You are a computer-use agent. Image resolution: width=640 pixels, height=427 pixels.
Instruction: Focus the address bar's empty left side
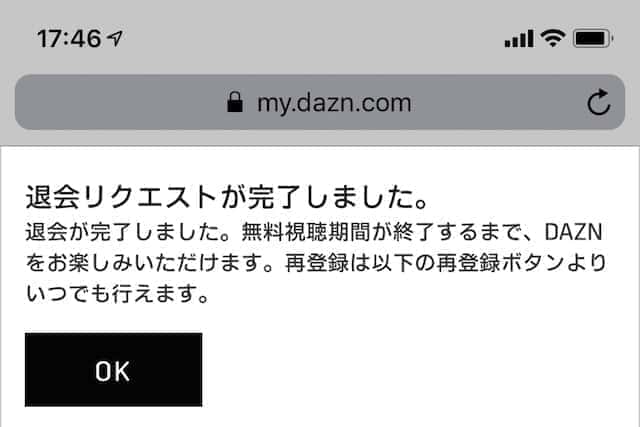point(120,102)
